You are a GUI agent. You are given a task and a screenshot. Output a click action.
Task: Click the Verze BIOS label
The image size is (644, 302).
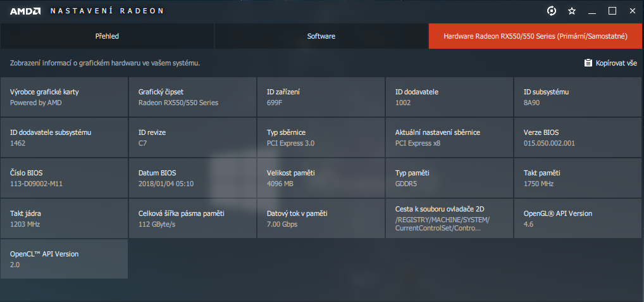541,132
